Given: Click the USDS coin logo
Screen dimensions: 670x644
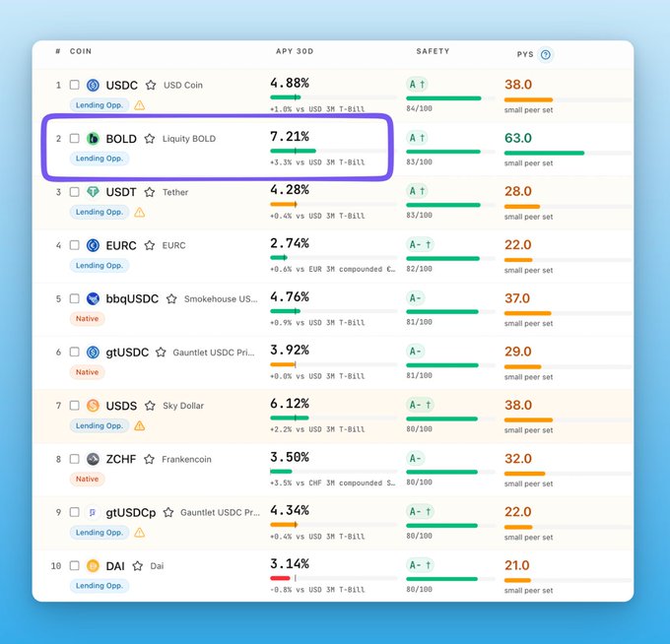Looking at the screenshot, I should (x=93, y=406).
